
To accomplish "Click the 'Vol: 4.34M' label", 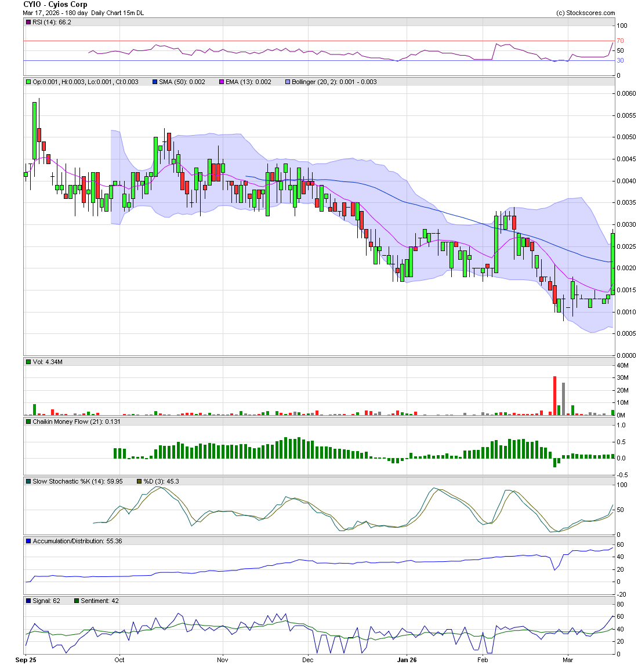I will [x=48, y=362].
